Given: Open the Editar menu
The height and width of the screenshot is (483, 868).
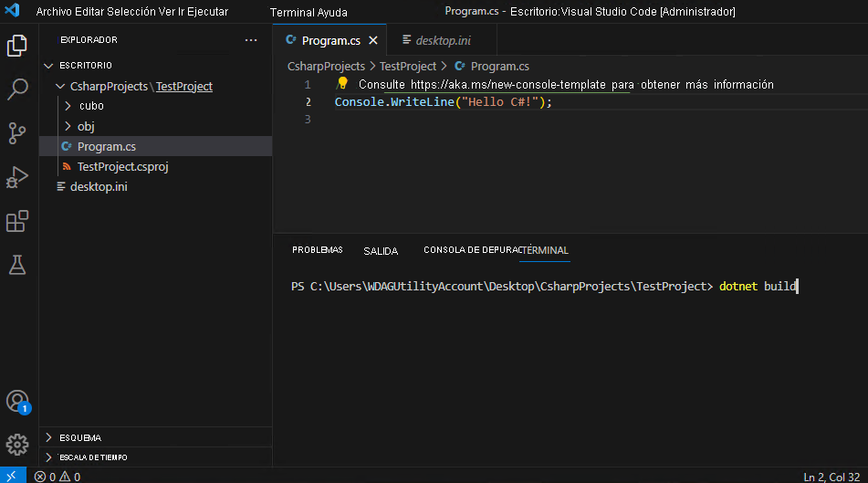Looking at the screenshot, I should pos(89,12).
